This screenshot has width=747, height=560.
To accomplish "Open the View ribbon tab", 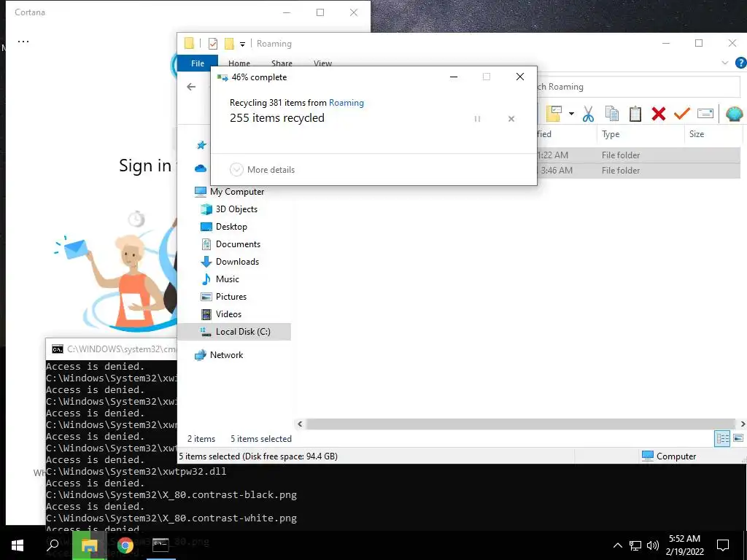I will [x=322, y=63].
